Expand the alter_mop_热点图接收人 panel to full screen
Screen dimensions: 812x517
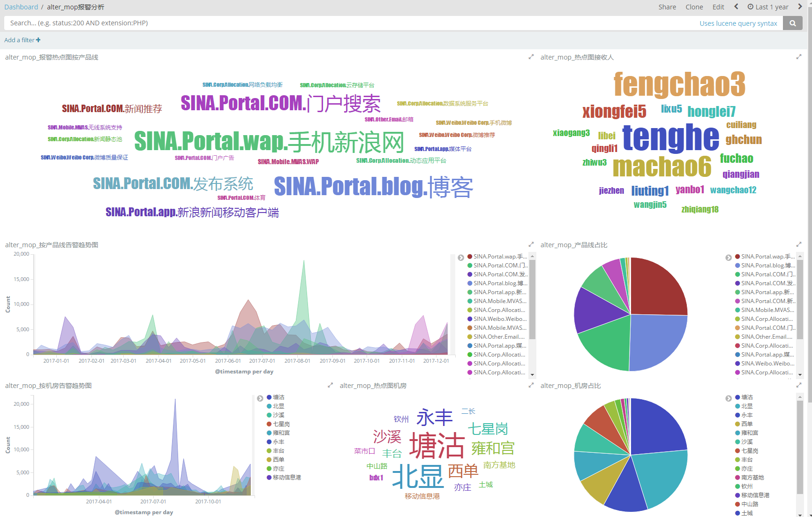pos(799,57)
